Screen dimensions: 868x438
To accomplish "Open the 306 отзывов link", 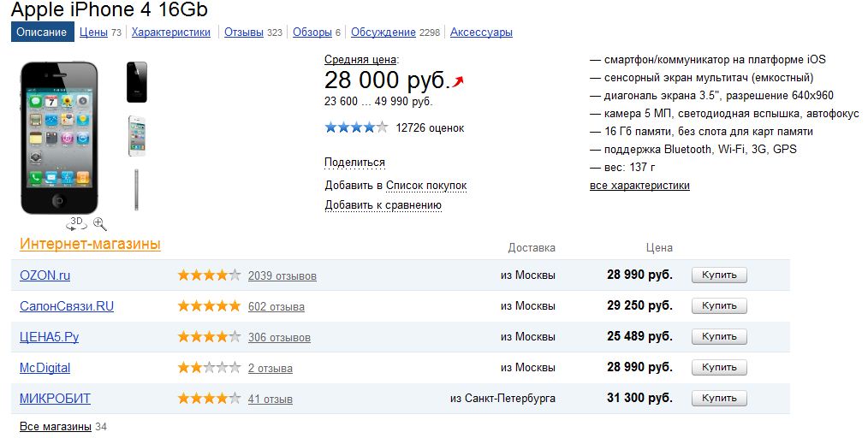I will 279,337.
